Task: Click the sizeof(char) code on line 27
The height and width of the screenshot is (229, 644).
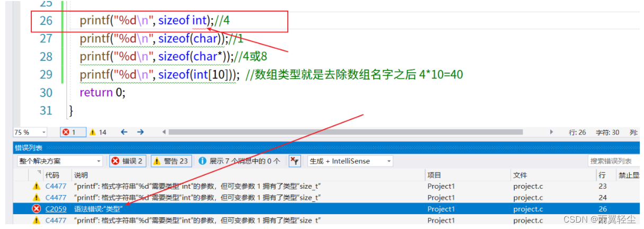Action: [190, 39]
